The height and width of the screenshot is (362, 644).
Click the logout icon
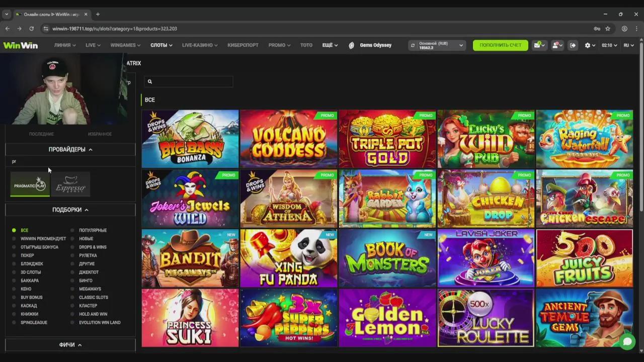coord(573,45)
